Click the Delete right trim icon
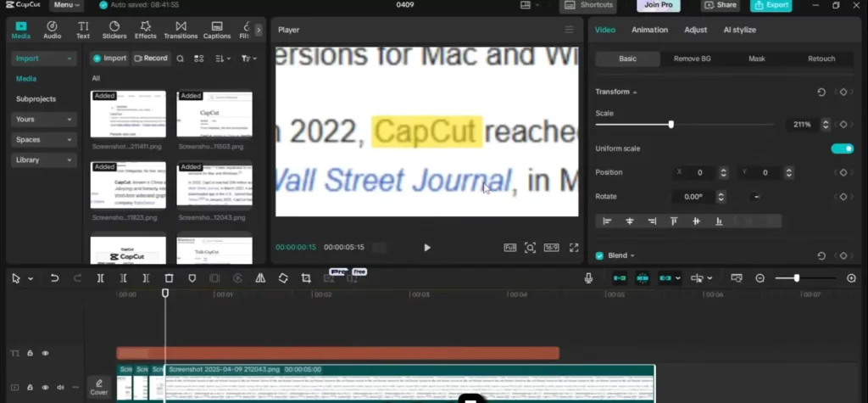The width and height of the screenshot is (868, 403). [146, 278]
